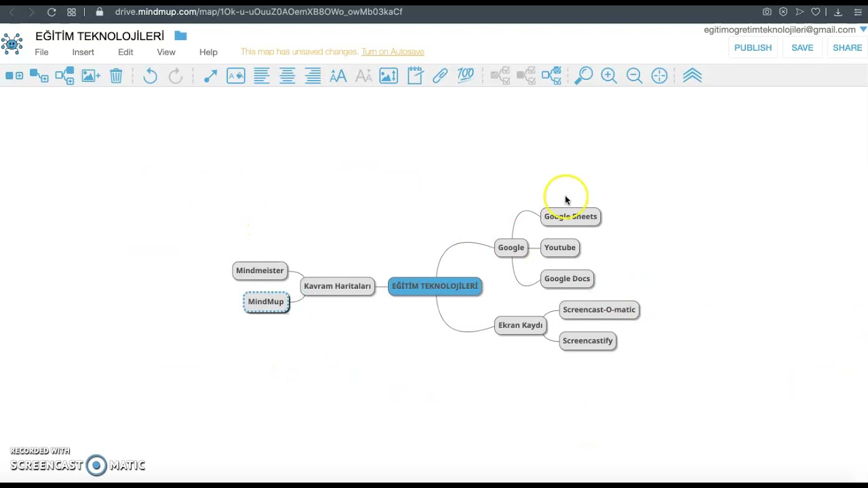Select the Mindmeister node
Viewport: 868px width, 488px height.
click(x=260, y=270)
